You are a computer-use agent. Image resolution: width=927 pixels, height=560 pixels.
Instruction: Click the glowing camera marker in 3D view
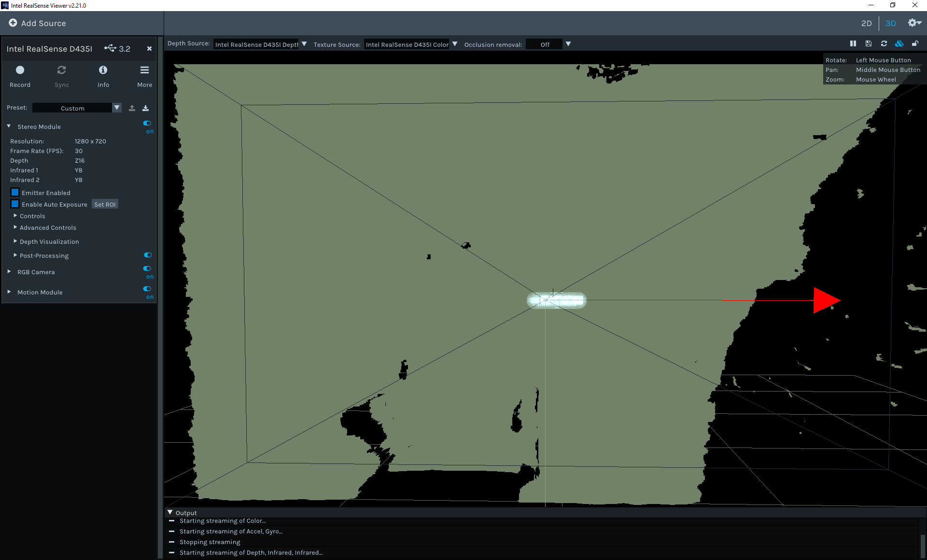click(x=556, y=300)
